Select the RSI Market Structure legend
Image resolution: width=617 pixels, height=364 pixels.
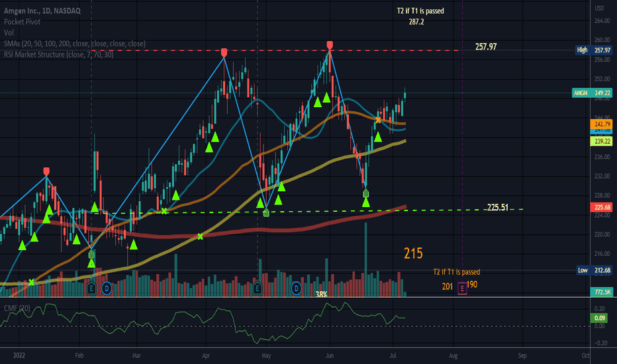pos(59,54)
